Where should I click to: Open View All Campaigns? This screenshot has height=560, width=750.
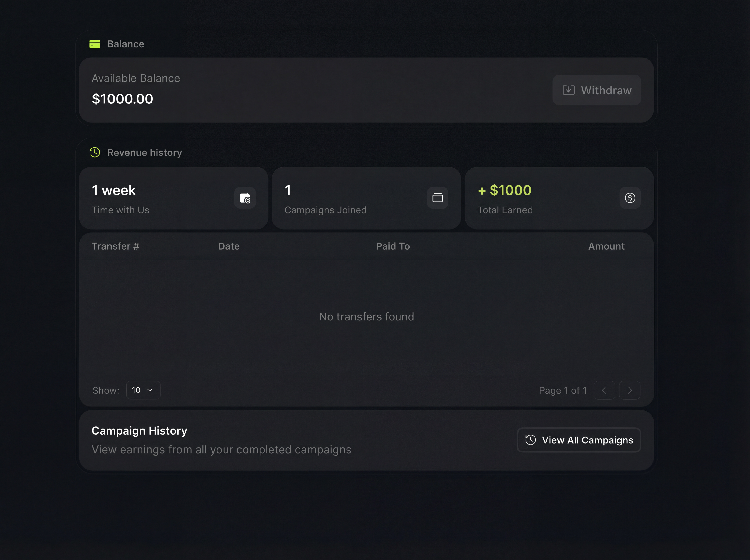pos(579,440)
